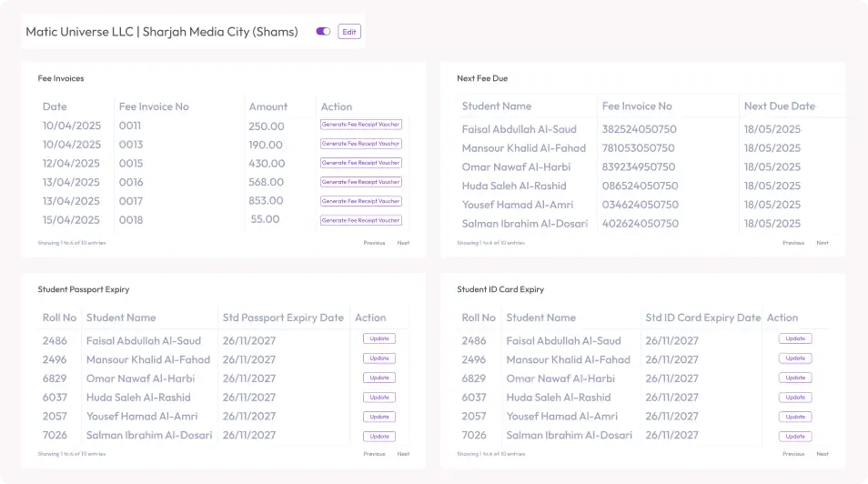Update ID card expiry for Yousef Hamad Al-Amri
The height and width of the screenshot is (484, 868).
click(794, 417)
